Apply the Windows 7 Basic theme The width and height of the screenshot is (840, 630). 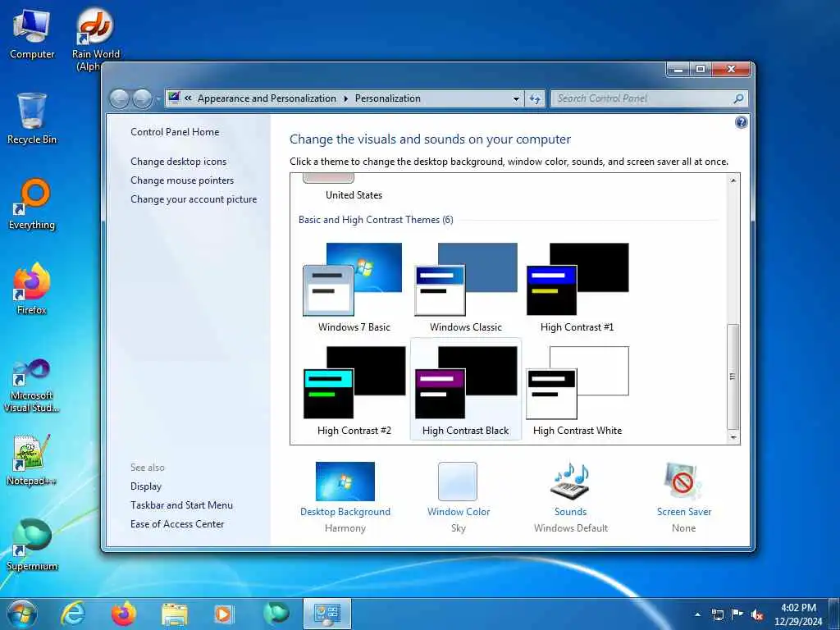[x=354, y=286]
